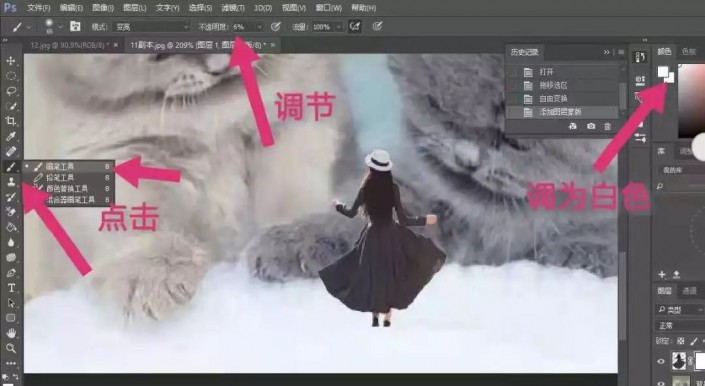705x386 pixels.
Task: Switch to the 色板 swatches tab
Action: (x=689, y=52)
